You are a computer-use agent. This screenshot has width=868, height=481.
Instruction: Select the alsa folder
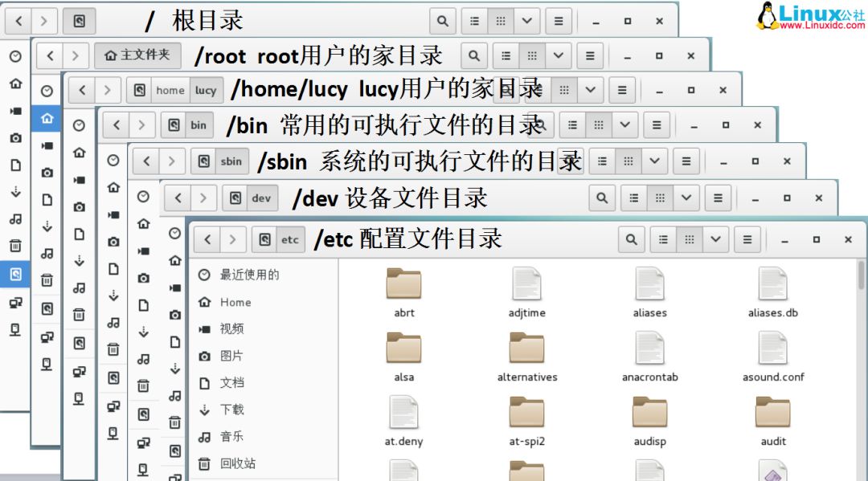(x=404, y=357)
